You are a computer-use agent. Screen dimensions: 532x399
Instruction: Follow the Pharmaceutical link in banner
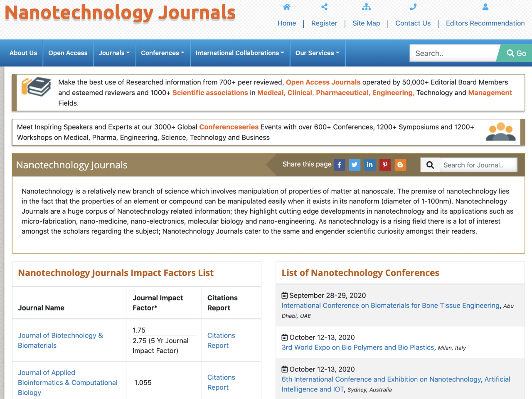[342, 93]
